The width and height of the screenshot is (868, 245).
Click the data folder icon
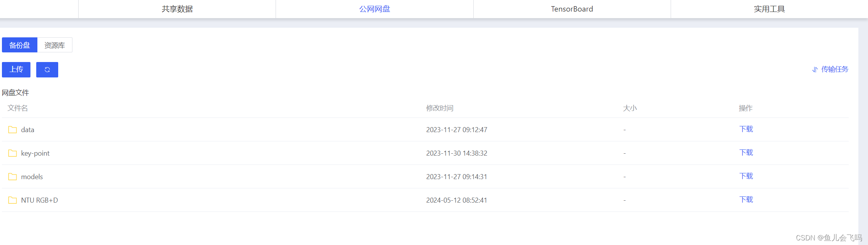click(x=12, y=130)
